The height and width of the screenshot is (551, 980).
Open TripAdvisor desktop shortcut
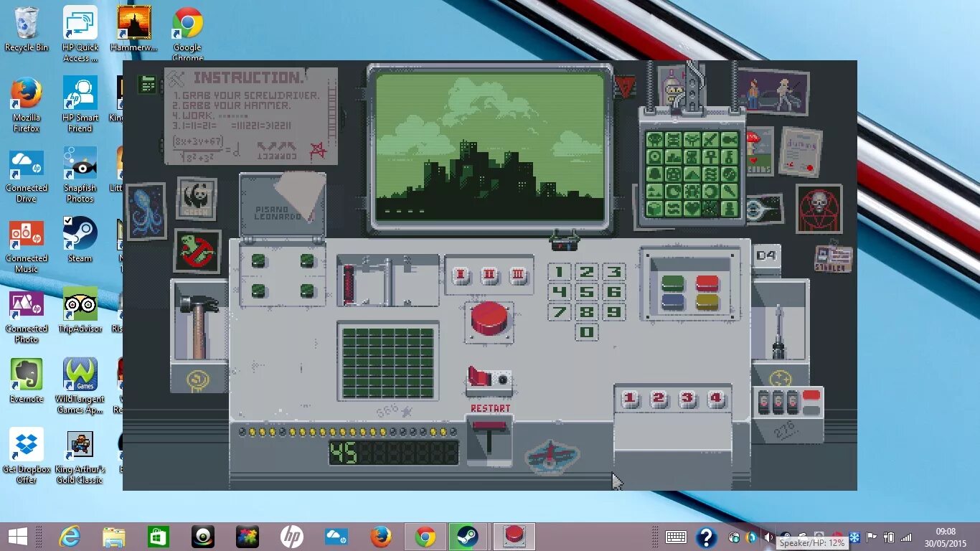(80, 310)
